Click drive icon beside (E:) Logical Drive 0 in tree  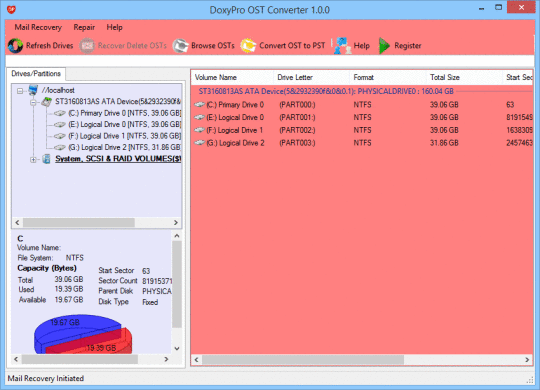tap(60, 124)
